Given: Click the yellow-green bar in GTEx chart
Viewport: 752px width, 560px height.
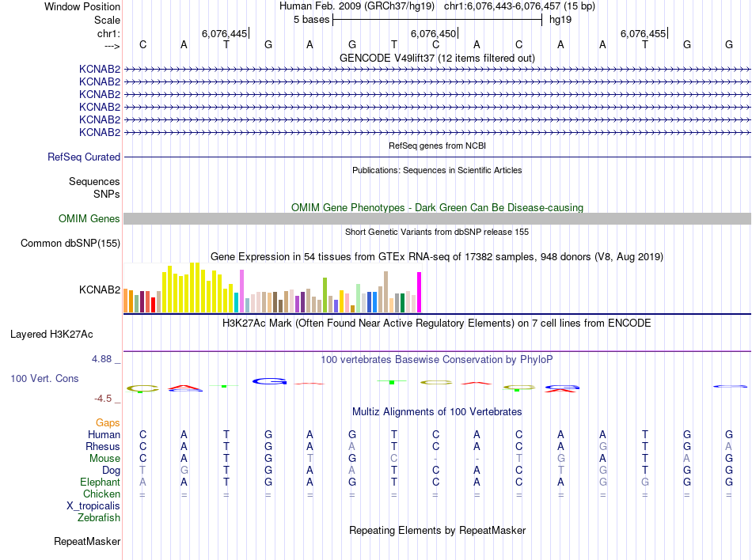Looking at the screenshot, I should (x=325, y=295).
